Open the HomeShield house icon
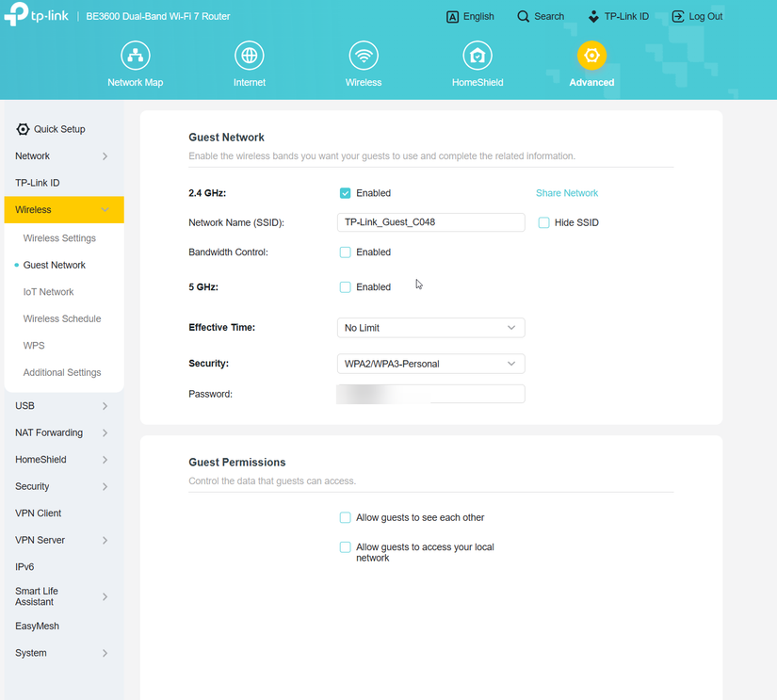Image resolution: width=777 pixels, height=700 pixels. 478,56
